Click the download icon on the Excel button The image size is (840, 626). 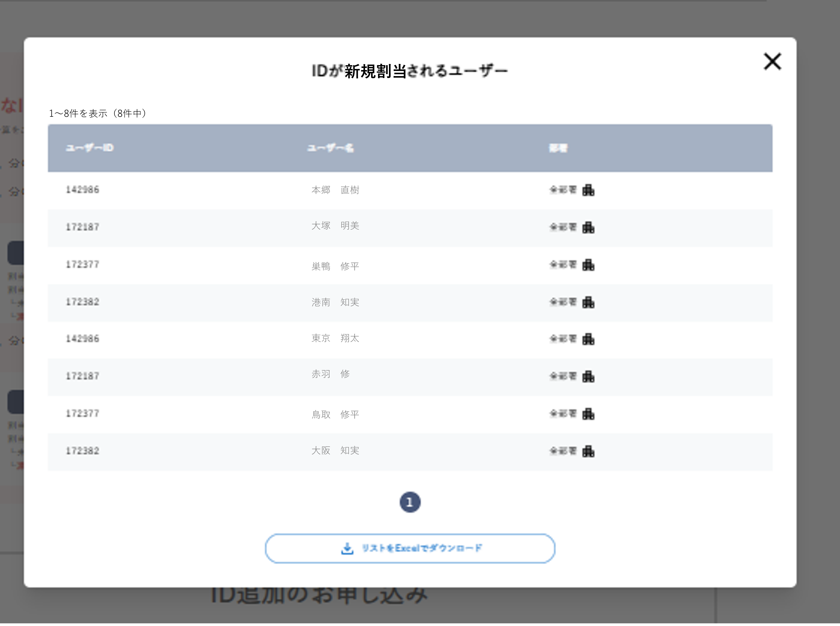[347, 548]
